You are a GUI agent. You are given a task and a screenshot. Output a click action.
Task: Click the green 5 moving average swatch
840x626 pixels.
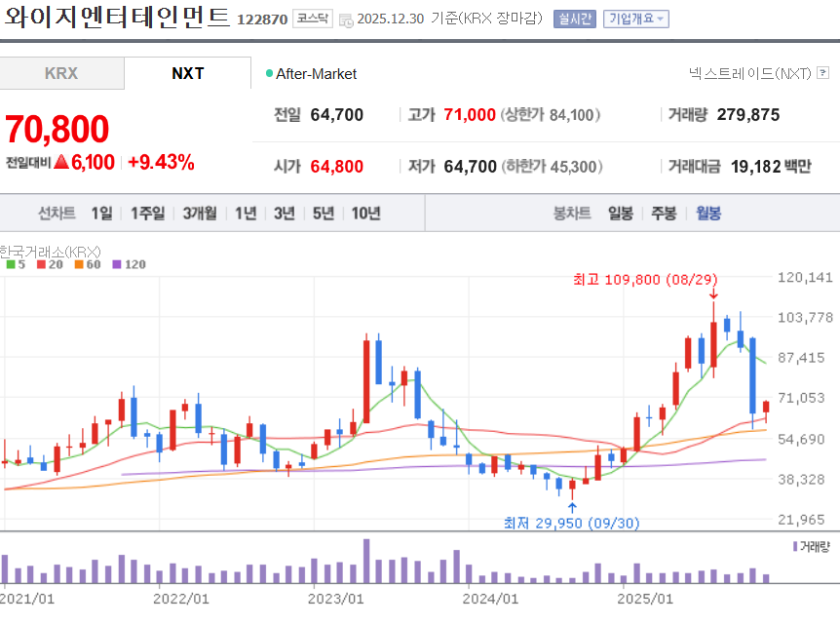point(11,264)
